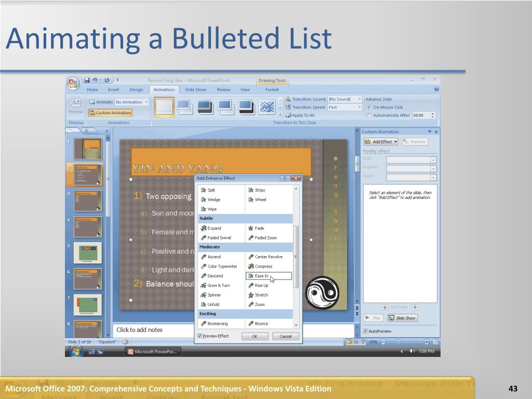Click the zoom out minus button

click(x=383, y=342)
